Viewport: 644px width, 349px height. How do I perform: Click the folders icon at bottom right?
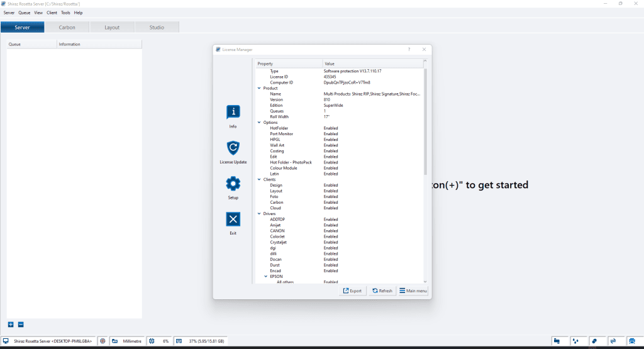pyautogui.click(x=557, y=341)
